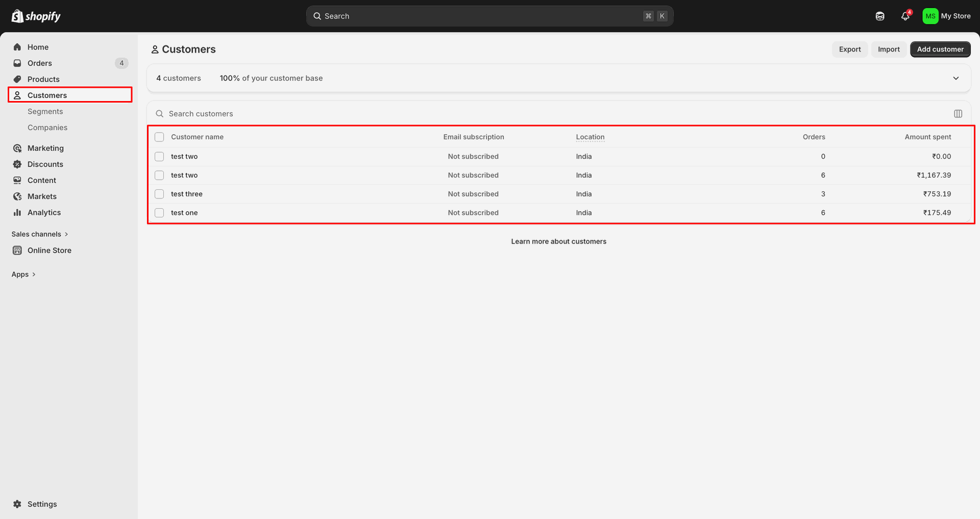Click the Home house icon
This screenshot has width=980, height=519.
coord(17,47)
